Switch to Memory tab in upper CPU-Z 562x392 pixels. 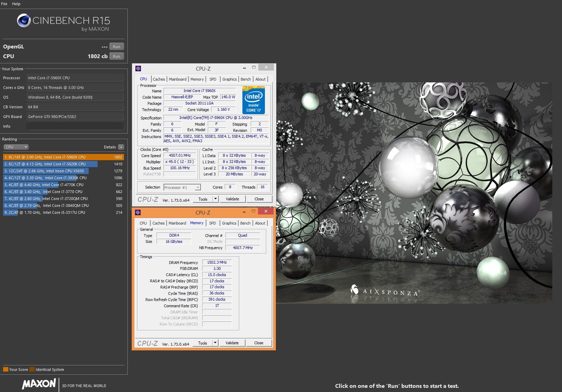(197, 79)
